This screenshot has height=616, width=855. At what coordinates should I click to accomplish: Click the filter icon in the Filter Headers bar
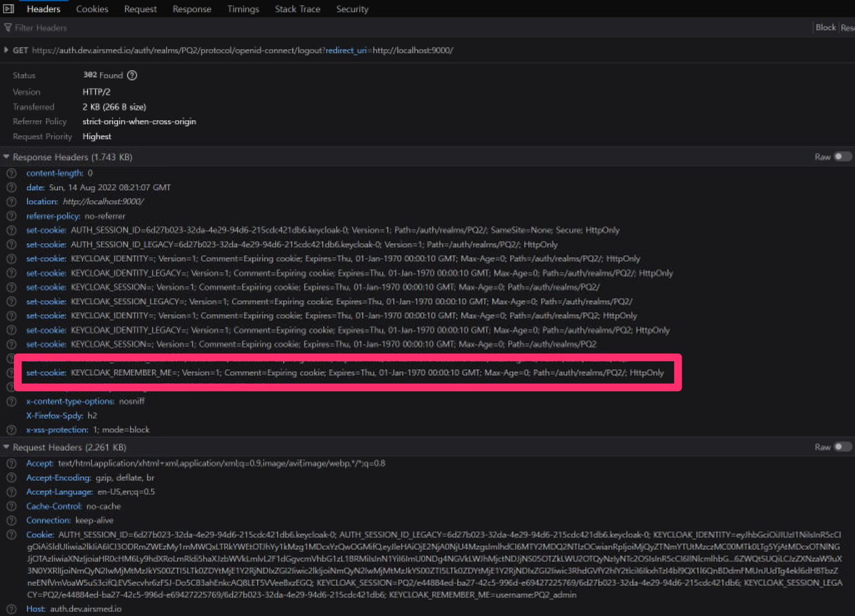coord(8,28)
